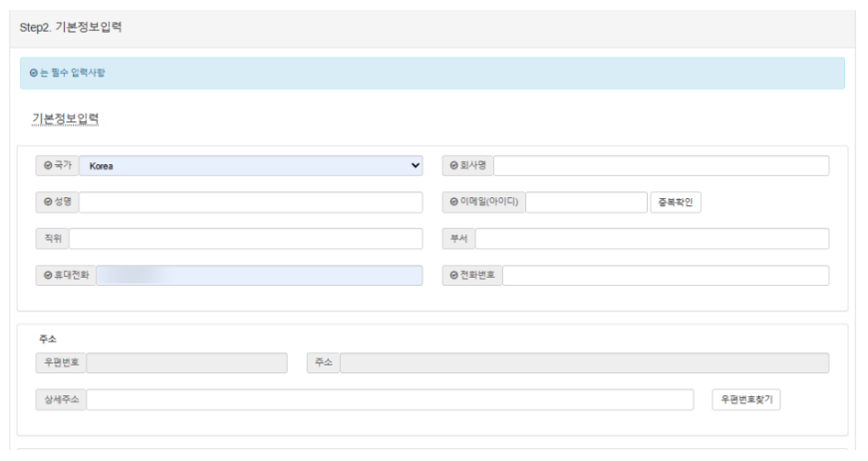Click the 회사명 input field

coord(661,165)
